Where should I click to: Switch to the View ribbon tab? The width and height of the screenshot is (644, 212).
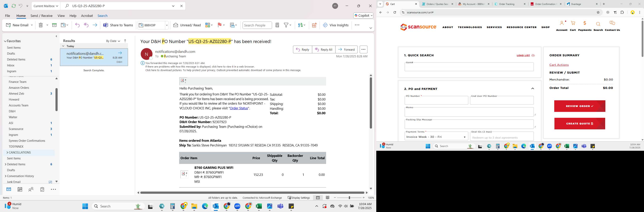coord(61,16)
